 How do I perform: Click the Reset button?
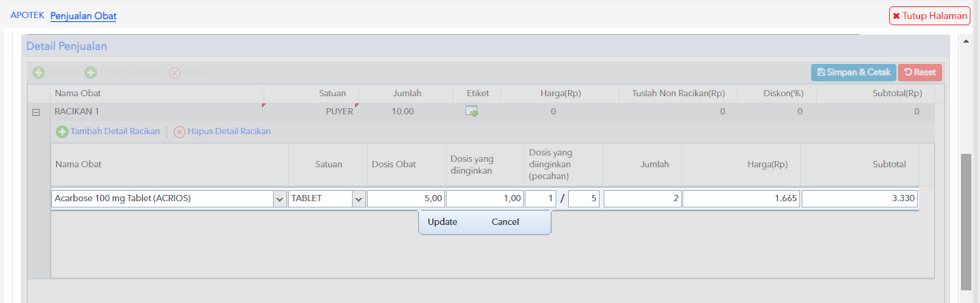click(920, 73)
